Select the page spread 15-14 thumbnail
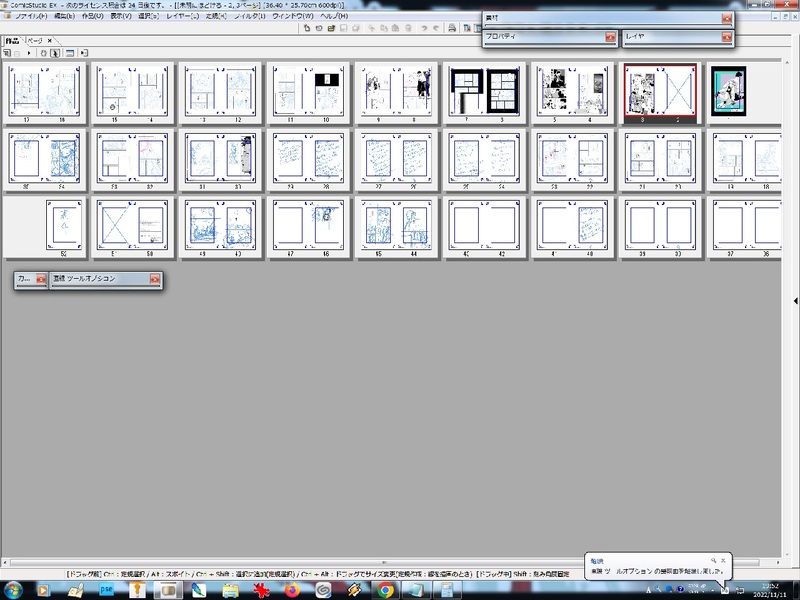The height and width of the screenshot is (600, 800). click(x=132, y=93)
